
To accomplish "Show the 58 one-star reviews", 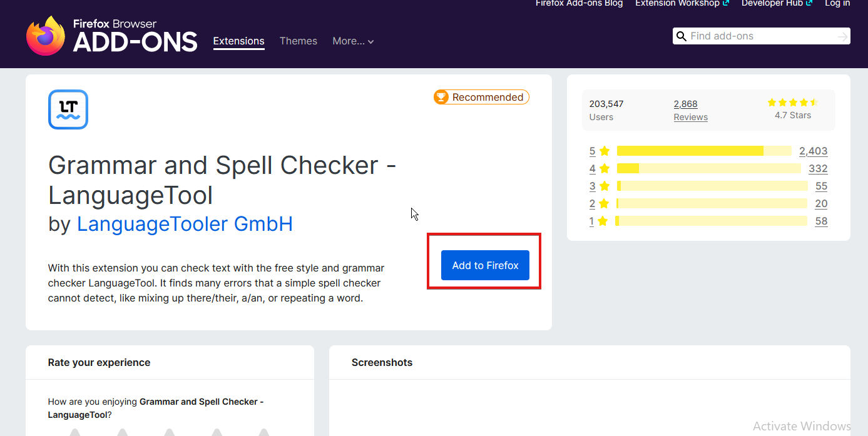I will pos(821,221).
